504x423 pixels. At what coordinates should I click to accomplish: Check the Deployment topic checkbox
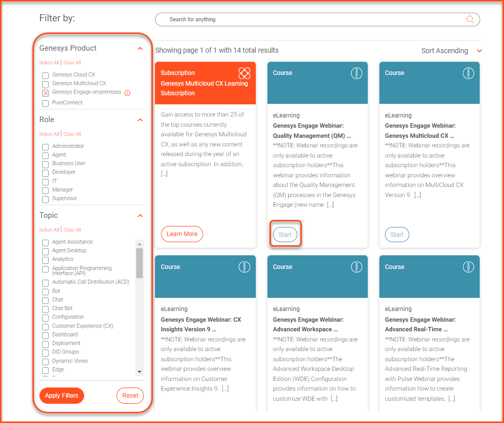pyautogui.click(x=45, y=344)
